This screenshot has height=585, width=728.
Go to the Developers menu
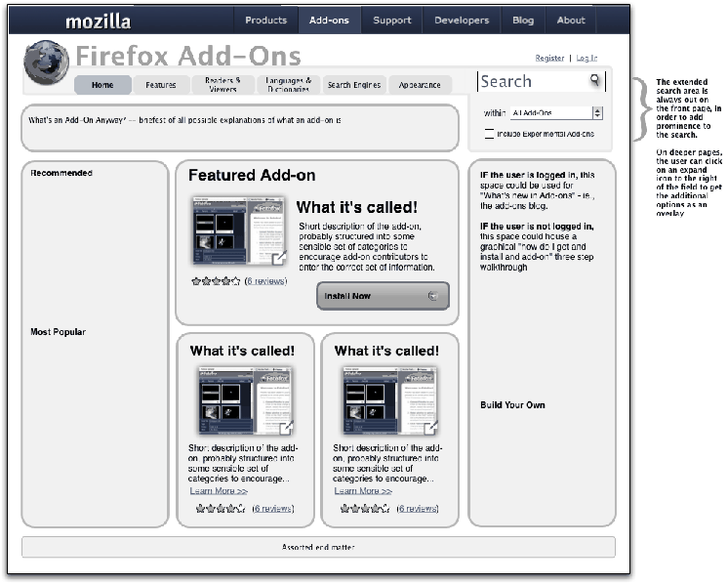click(462, 20)
